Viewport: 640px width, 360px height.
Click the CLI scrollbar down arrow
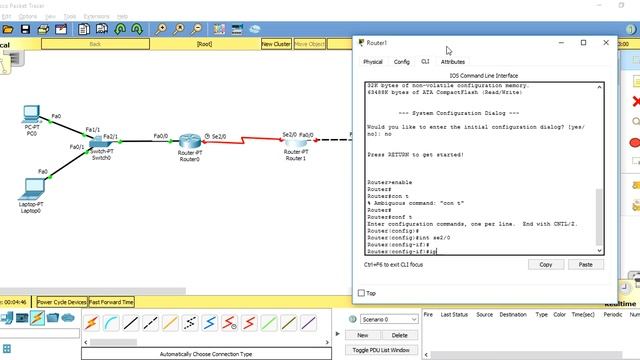(x=599, y=251)
